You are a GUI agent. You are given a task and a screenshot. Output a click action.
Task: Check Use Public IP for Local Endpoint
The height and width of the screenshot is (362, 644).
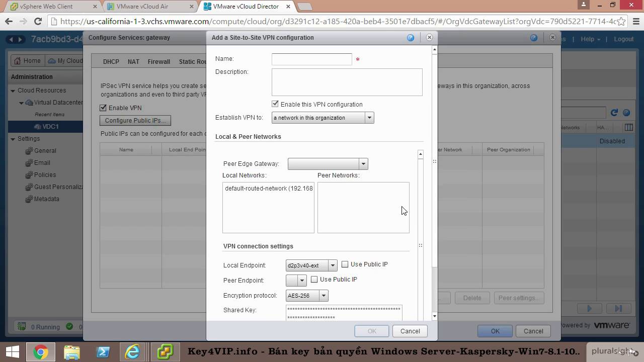345,264
